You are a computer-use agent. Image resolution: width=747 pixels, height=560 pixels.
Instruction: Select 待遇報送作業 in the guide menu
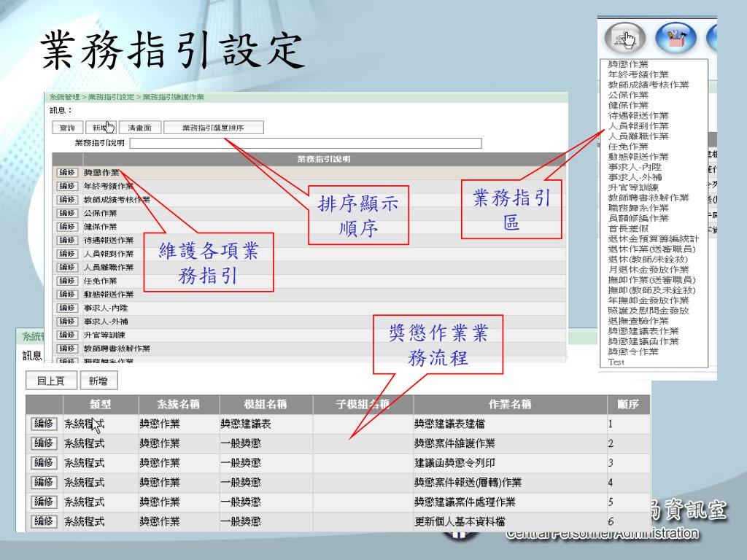pos(638,116)
